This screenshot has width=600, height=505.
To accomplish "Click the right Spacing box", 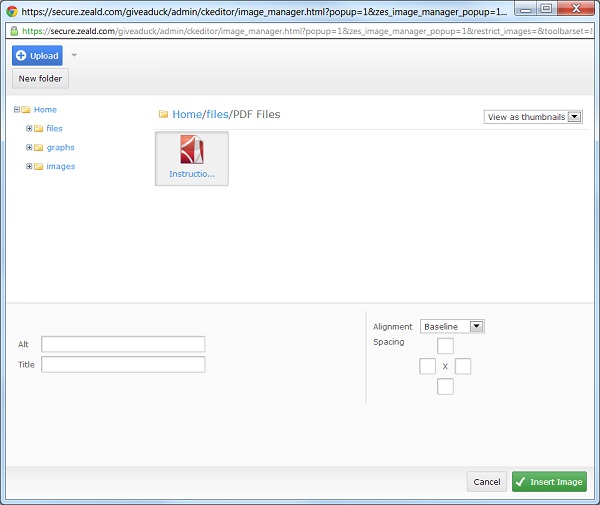I will tap(463, 366).
